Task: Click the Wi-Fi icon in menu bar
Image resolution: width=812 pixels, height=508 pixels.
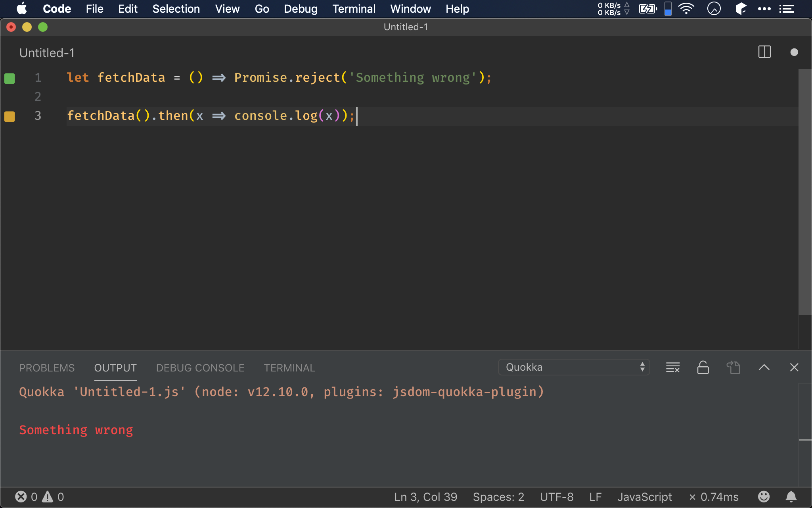Action: 686,9
